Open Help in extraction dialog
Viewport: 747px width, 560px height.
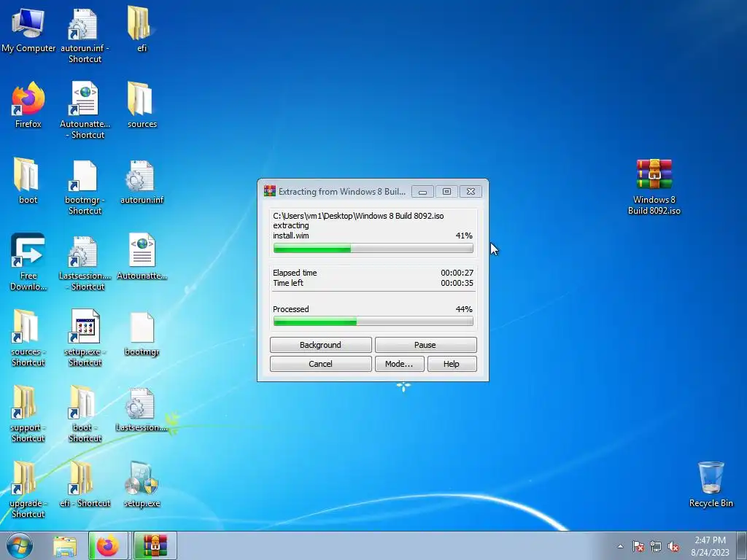pos(452,364)
